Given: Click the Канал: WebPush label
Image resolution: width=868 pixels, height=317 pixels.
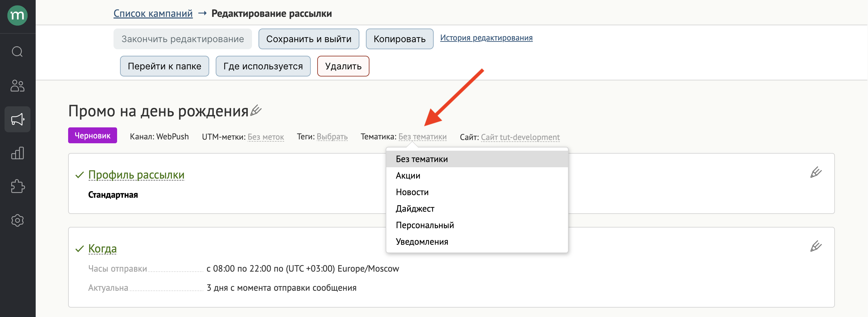Looking at the screenshot, I should [x=159, y=136].
